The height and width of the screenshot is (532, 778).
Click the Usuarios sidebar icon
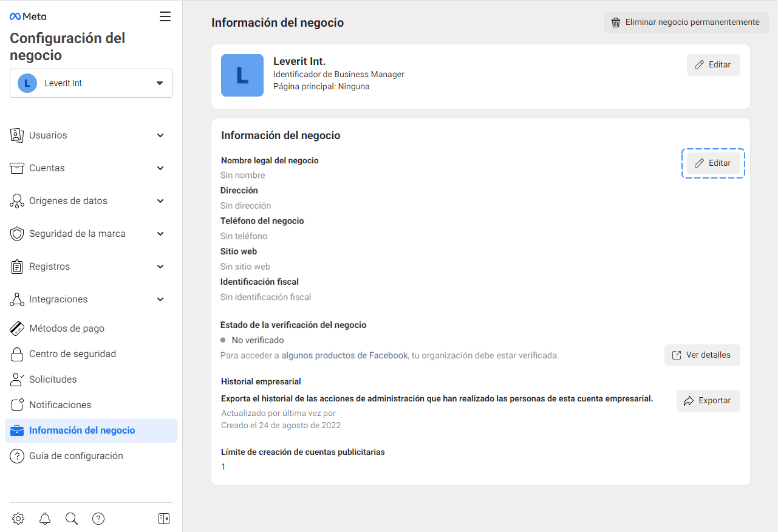[17, 135]
